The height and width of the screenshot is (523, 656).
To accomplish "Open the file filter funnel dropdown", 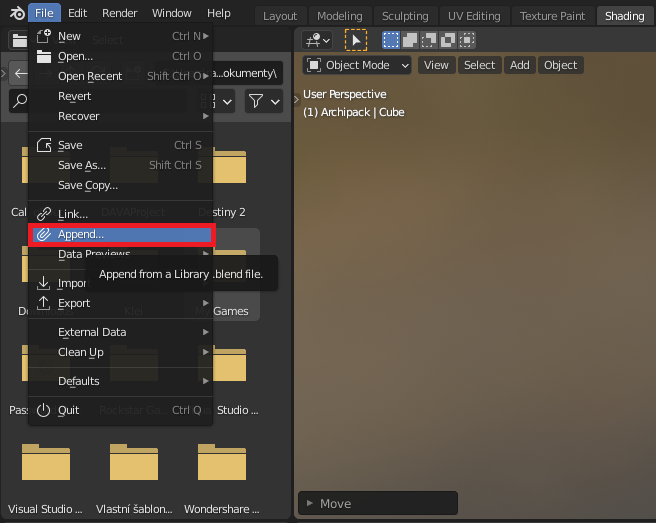I will (264, 101).
